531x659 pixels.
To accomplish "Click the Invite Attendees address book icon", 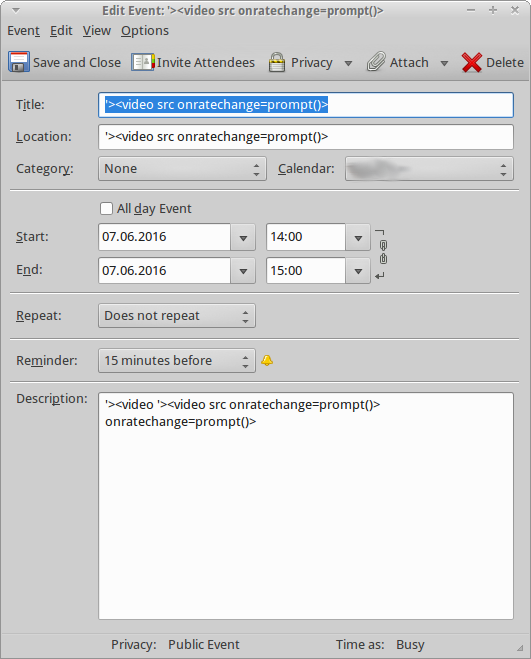I will (143, 62).
